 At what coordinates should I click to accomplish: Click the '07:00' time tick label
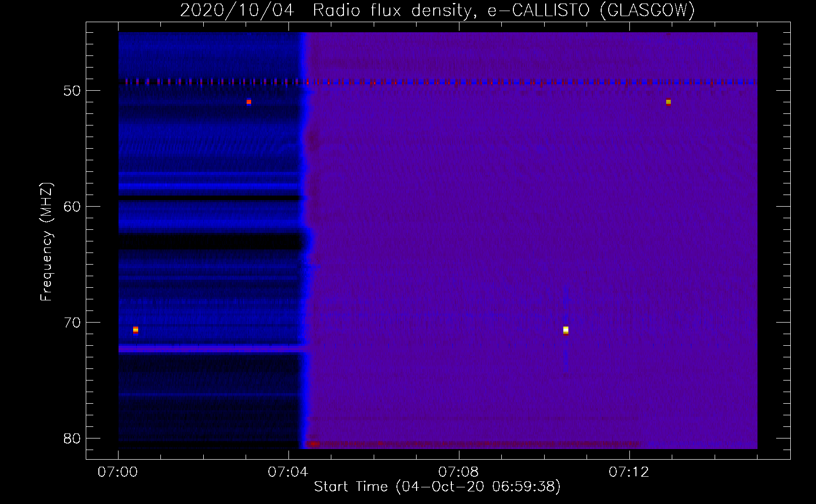(118, 472)
